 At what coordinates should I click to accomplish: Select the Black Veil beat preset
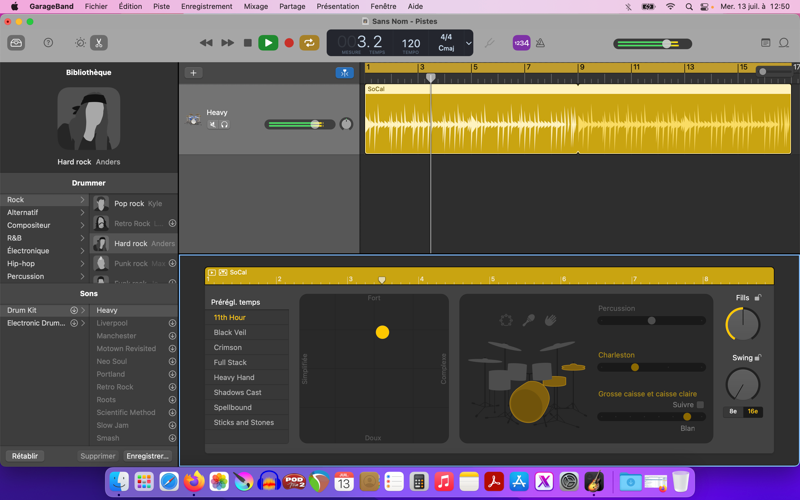pos(247,332)
